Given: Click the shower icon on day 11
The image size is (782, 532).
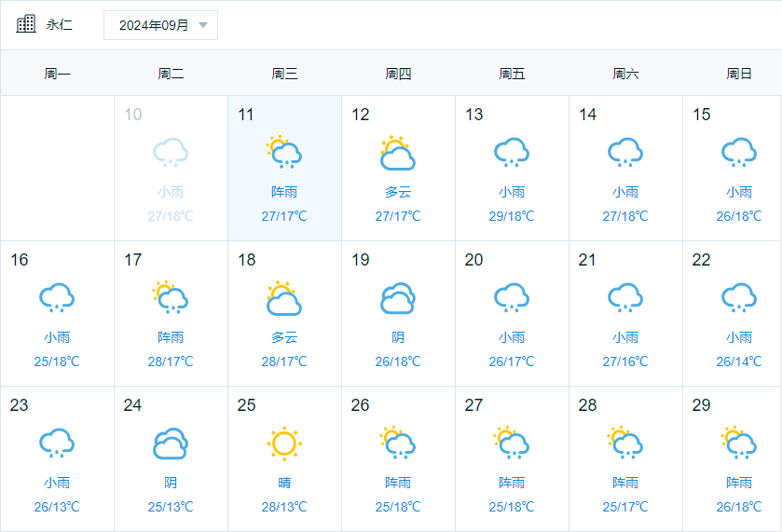Looking at the screenshot, I should [283, 152].
